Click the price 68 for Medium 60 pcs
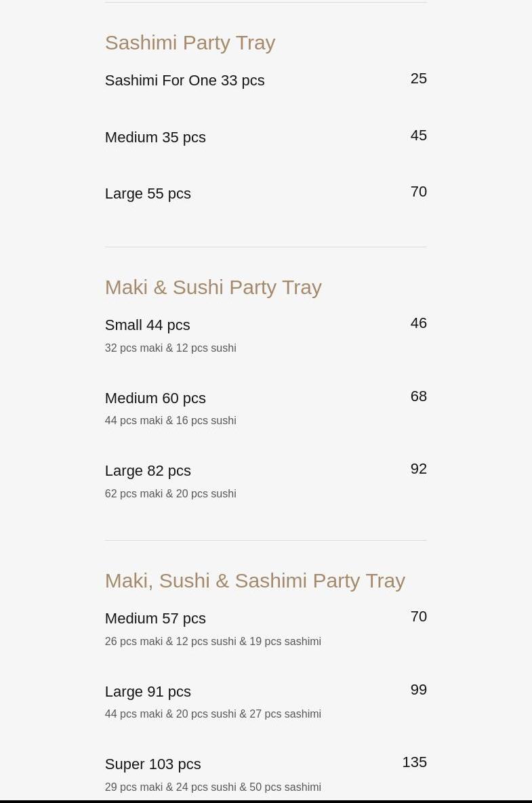 pyautogui.click(x=418, y=396)
